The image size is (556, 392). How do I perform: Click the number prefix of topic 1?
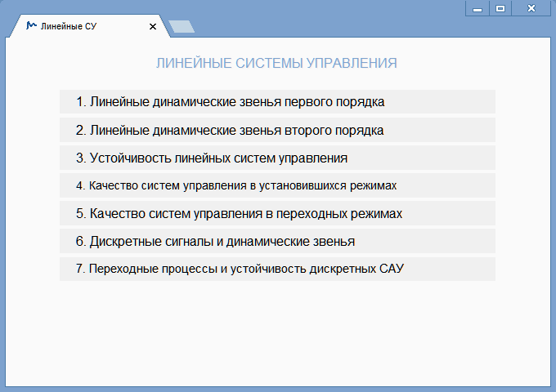[80, 102]
